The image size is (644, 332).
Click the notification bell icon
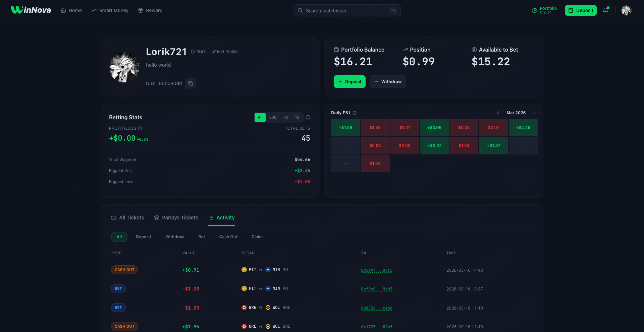click(x=605, y=10)
